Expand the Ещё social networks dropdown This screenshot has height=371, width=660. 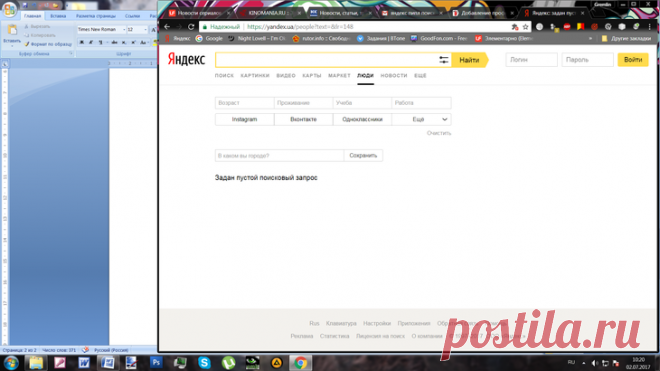pyautogui.click(x=421, y=119)
